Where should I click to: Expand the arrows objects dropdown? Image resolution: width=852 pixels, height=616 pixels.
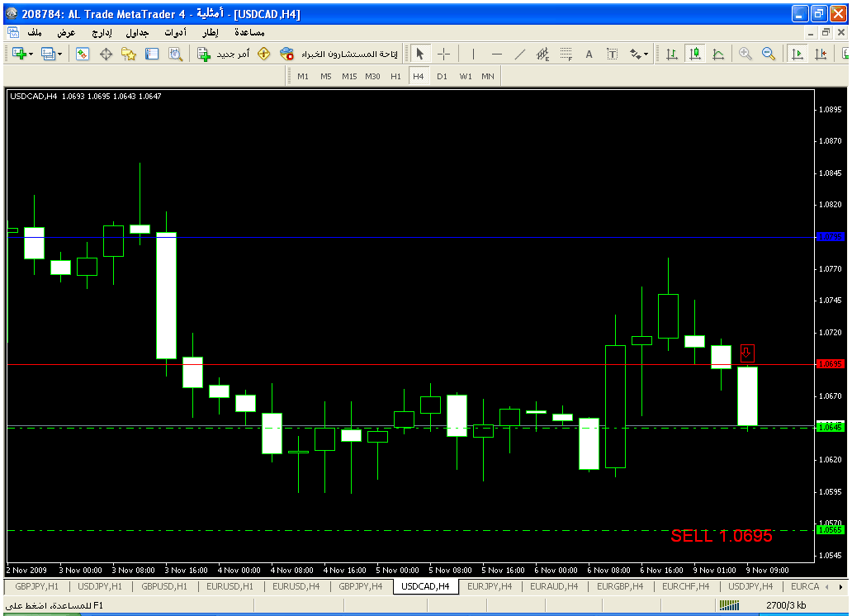646,54
